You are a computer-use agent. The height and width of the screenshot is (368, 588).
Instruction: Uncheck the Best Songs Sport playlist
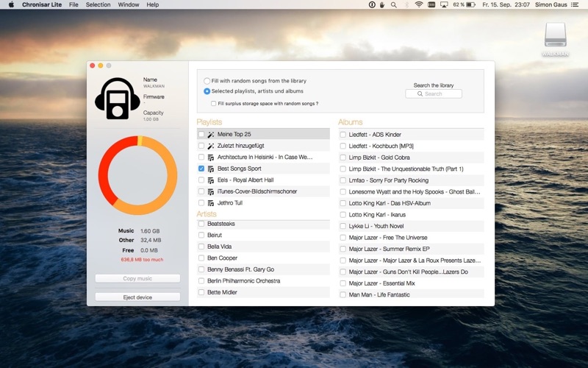(x=201, y=169)
